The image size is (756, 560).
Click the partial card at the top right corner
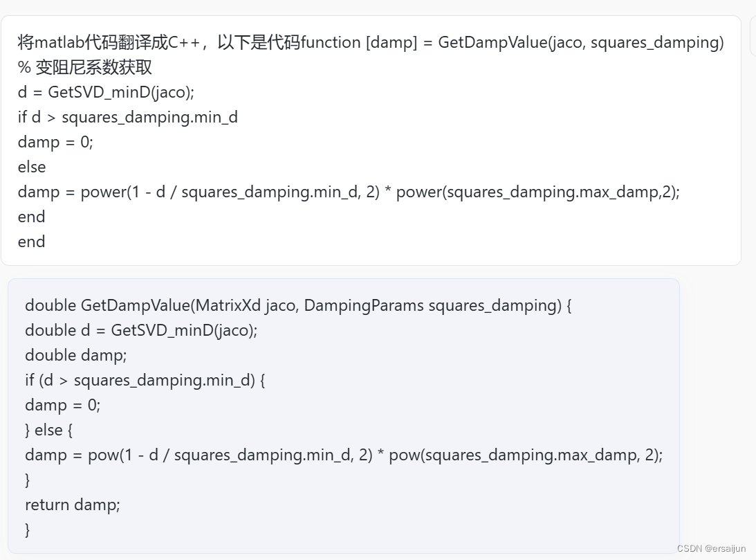pyautogui.click(x=752, y=35)
